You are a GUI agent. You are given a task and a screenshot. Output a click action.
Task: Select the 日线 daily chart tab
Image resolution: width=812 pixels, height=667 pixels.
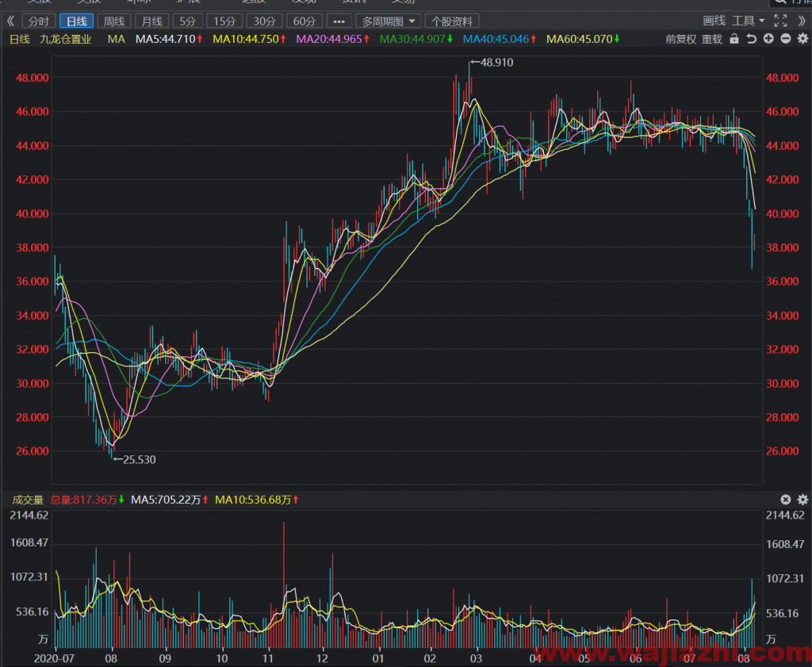[x=77, y=21]
